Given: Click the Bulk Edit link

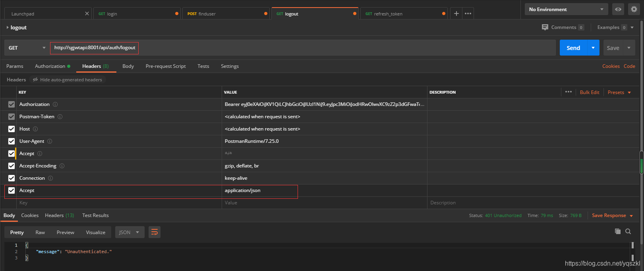Looking at the screenshot, I should click(x=590, y=92).
